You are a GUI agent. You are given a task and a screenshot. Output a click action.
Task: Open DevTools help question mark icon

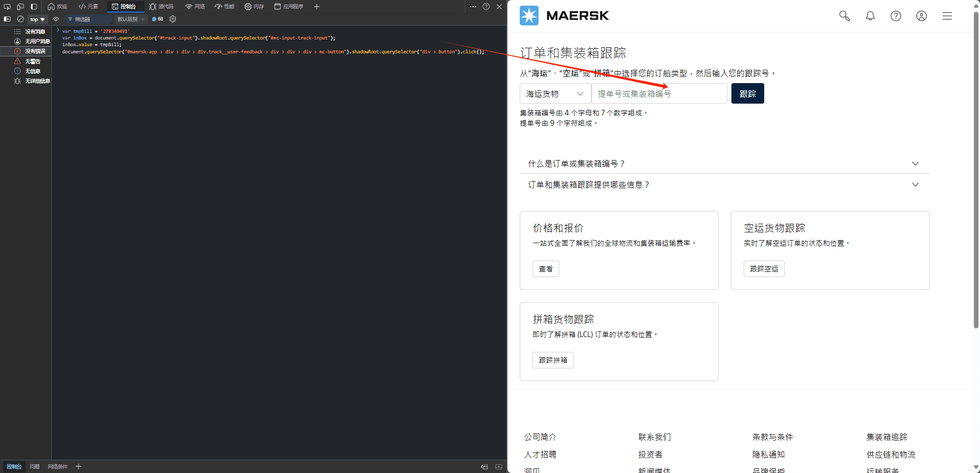486,7
